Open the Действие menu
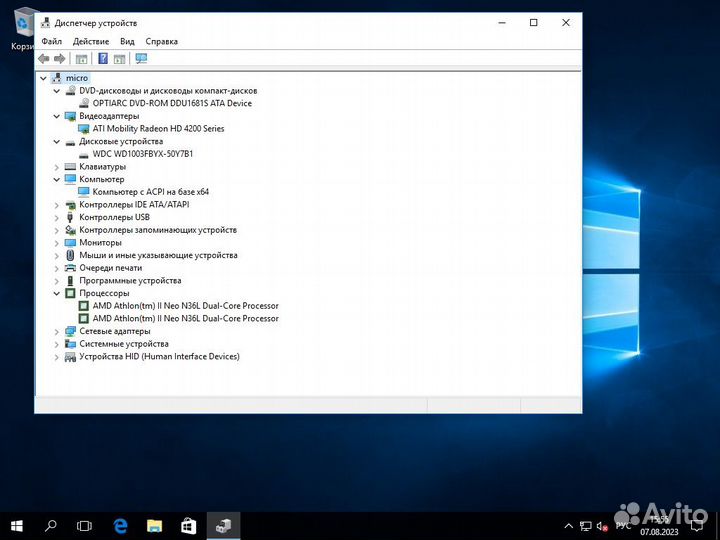The image size is (720, 540). click(x=91, y=41)
